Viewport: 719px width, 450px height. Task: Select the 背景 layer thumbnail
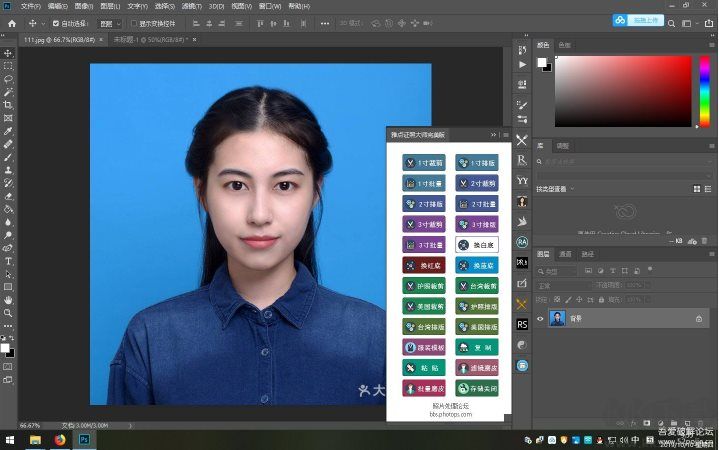558,319
